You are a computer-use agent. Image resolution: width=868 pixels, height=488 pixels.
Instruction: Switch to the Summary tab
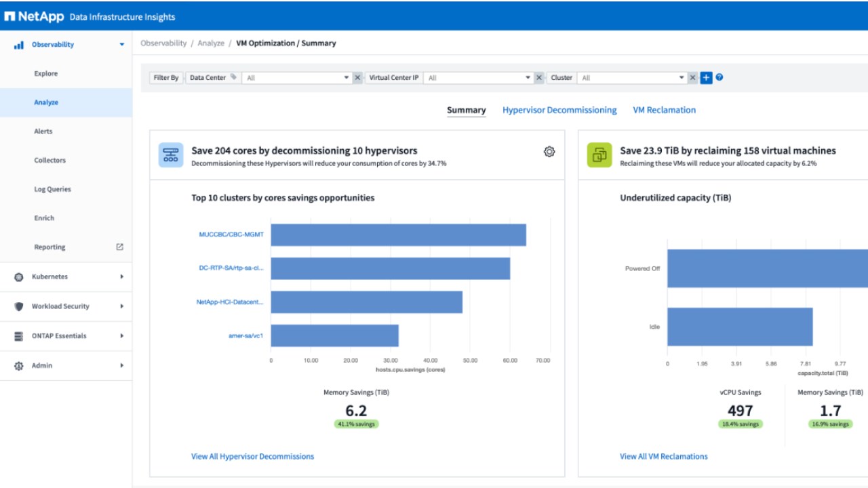pos(467,110)
